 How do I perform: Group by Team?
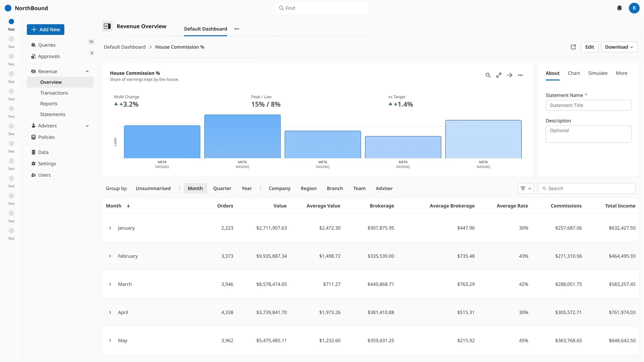point(359,188)
